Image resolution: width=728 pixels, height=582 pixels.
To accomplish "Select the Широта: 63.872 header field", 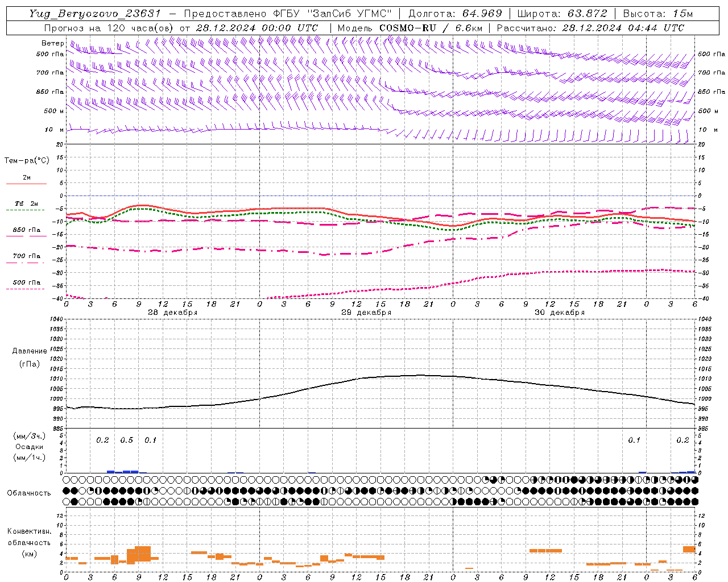I will 561,14.
